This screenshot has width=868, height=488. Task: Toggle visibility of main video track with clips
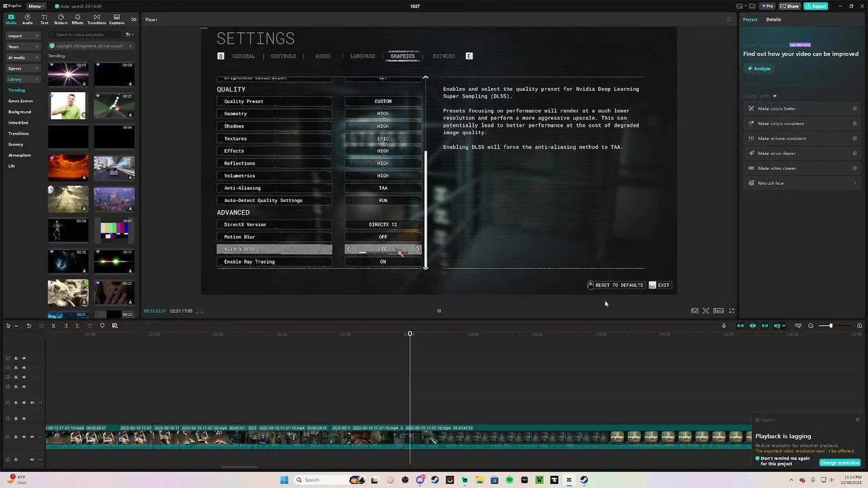[24, 436]
